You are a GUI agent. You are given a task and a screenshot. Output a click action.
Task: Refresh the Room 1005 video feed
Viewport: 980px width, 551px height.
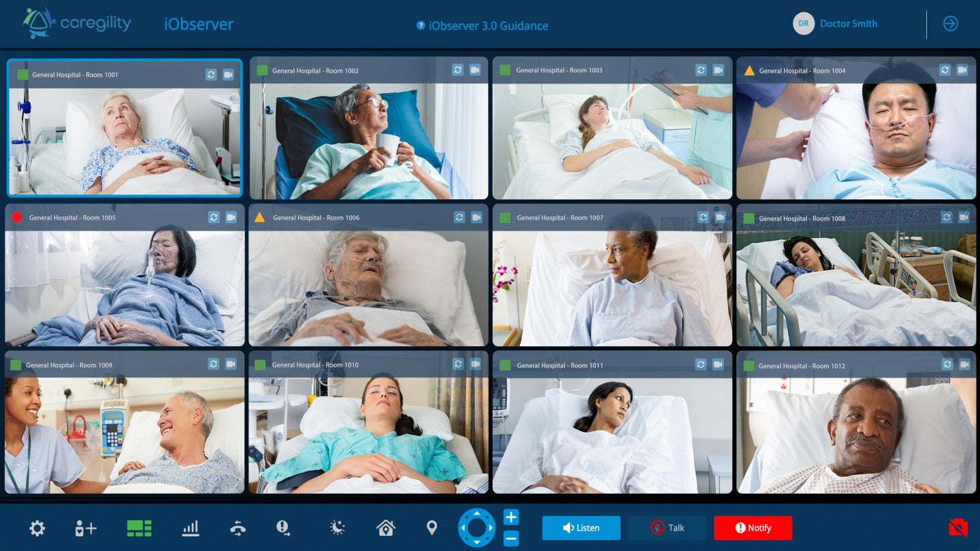coord(214,217)
